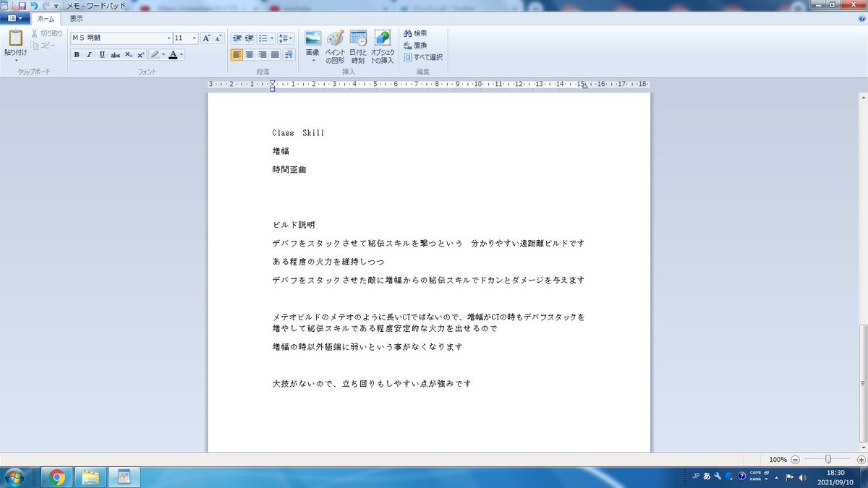Start a bulleted list
This screenshot has width=868, height=488.
pos(263,38)
